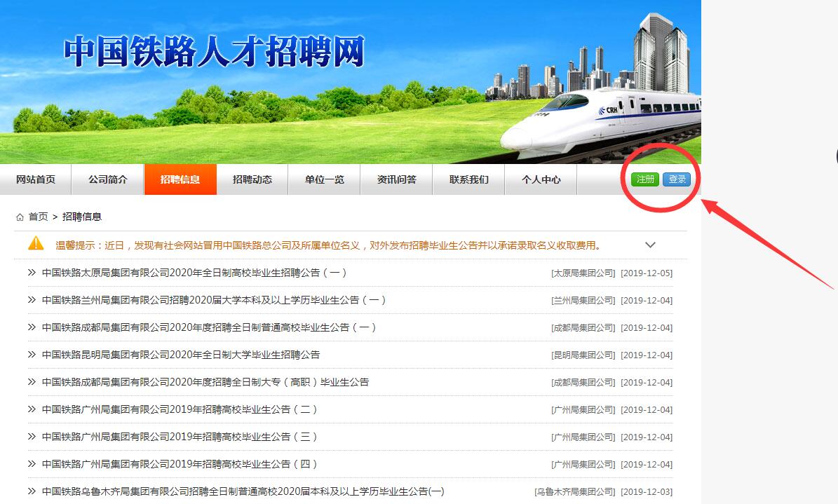Click the home icon in the breadcrumb
This screenshot has height=504, width=838.
[x=20, y=217]
